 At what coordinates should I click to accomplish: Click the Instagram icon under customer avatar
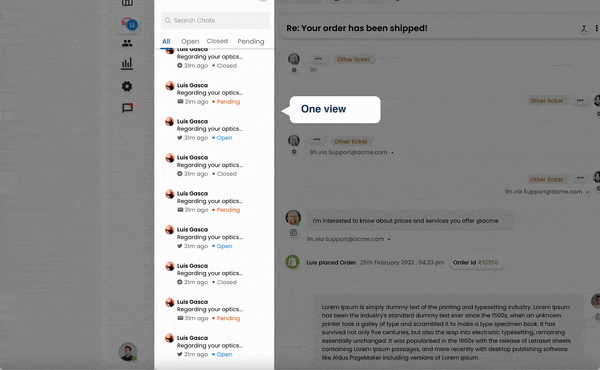[x=293, y=232]
